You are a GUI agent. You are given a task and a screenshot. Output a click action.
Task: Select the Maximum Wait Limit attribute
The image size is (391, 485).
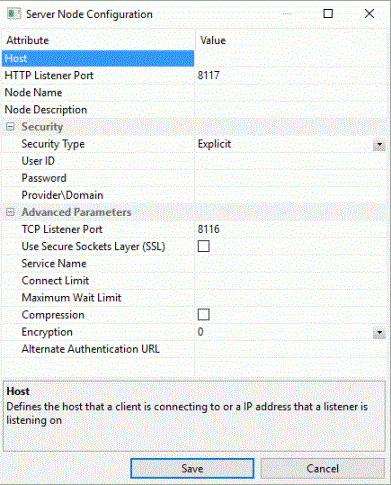(x=71, y=298)
